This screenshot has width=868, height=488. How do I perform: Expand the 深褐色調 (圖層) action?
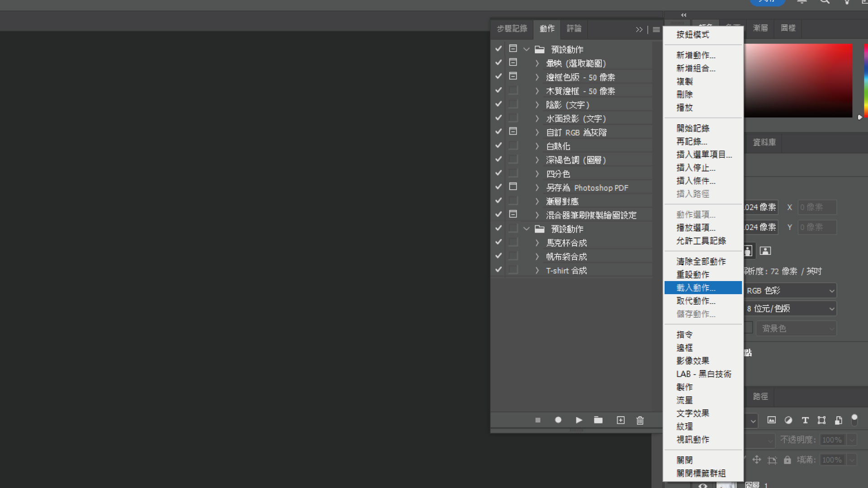(537, 160)
